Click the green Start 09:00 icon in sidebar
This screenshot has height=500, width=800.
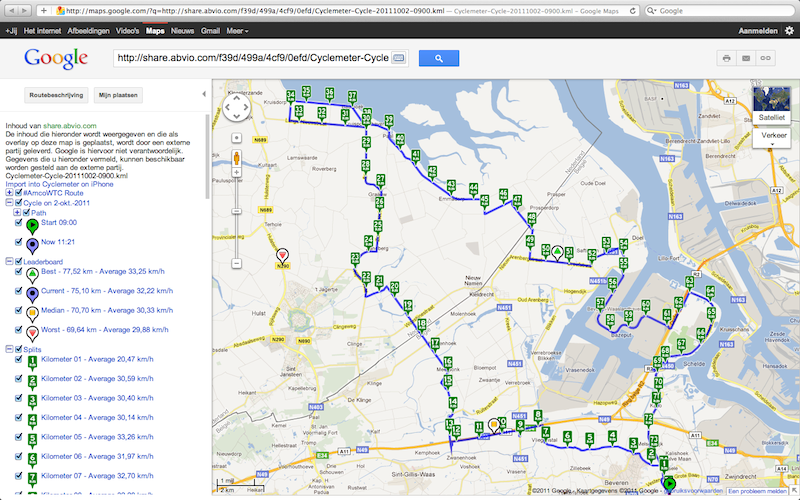(x=32, y=227)
